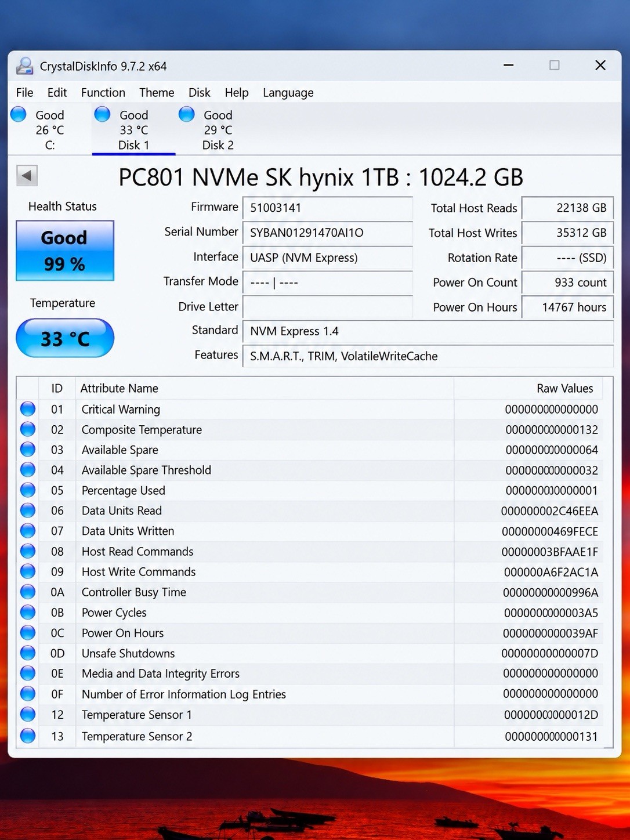Open the Edit menu
This screenshot has width=630, height=840.
pos(57,93)
